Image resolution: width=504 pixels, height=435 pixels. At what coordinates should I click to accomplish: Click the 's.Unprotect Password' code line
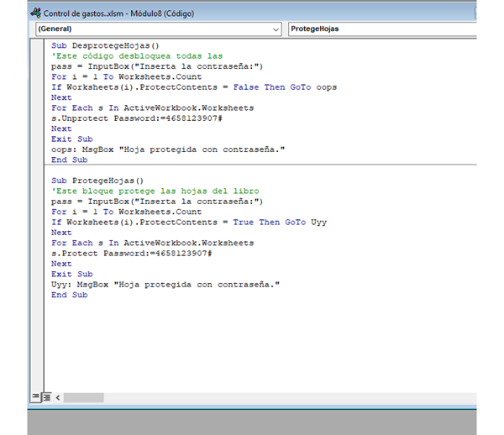click(x=134, y=118)
